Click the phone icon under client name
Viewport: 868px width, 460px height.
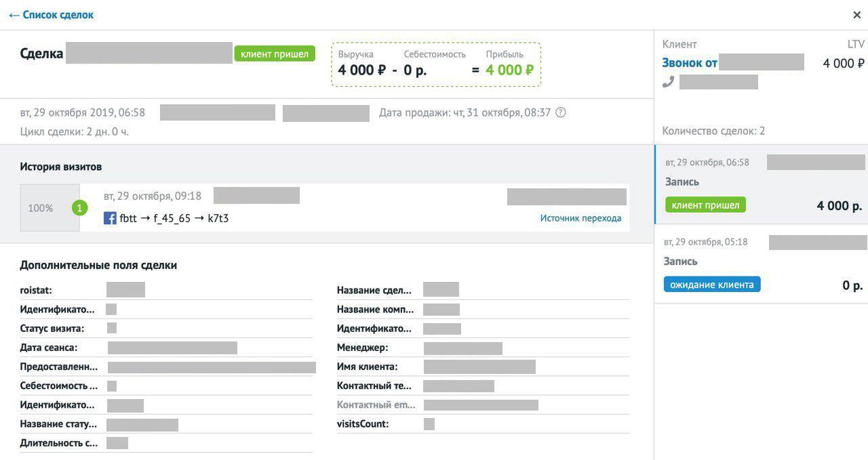coord(669,82)
